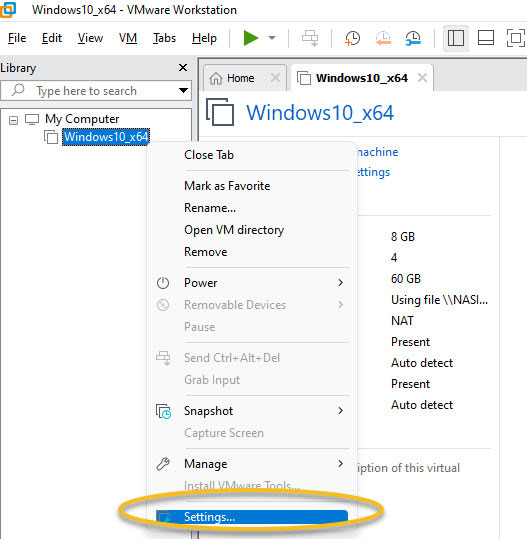
Task: Close the Windows10_x64 tab
Action: click(x=422, y=78)
